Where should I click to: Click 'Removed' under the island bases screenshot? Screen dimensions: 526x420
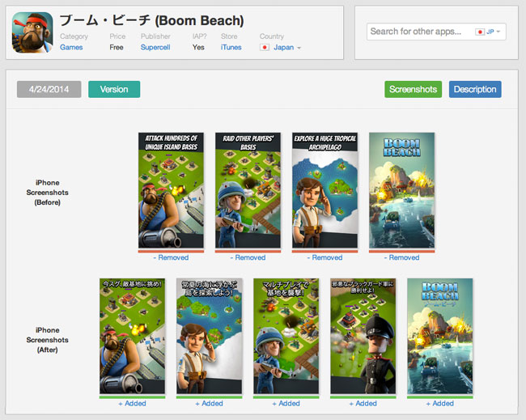[171, 257]
